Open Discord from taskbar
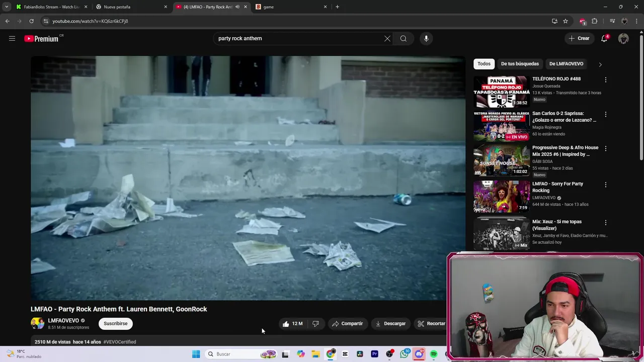The height and width of the screenshot is (362, 644). 419,354
